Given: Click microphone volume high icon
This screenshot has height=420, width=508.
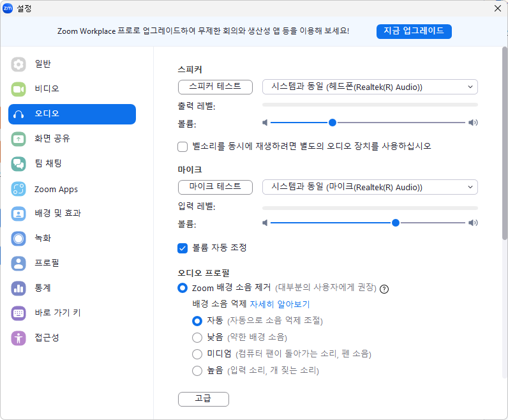Looking at the screenshot, I should click(473, 223).
